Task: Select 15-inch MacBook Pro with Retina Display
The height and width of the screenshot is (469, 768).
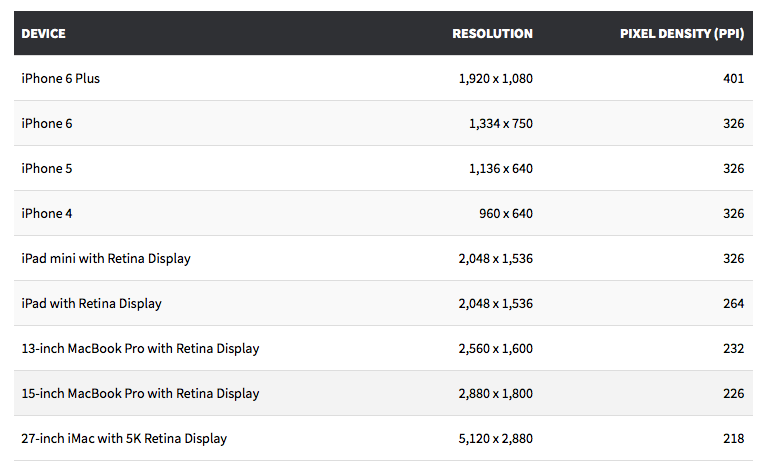Action: coord(140,394)
